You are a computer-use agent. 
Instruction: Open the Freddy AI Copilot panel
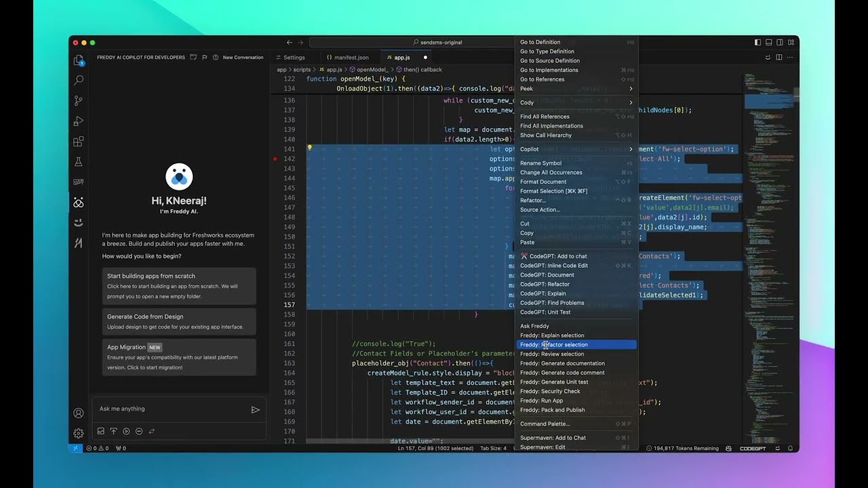point(79,203)
